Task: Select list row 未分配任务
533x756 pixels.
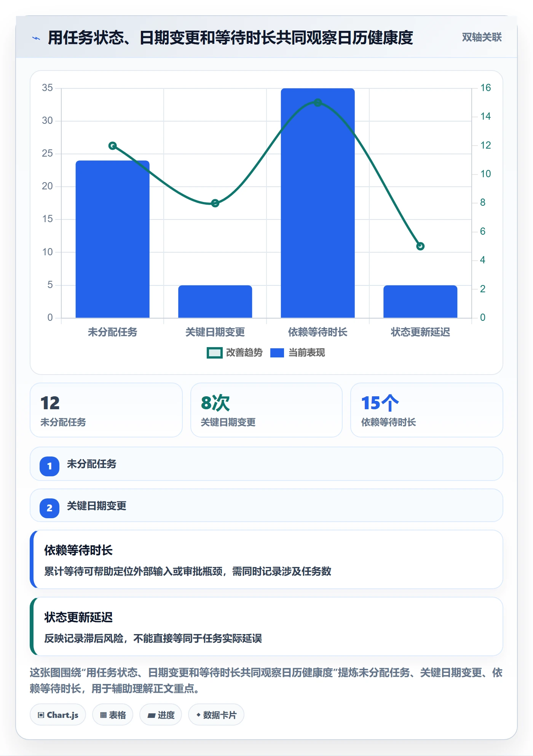Action: (x=266, y=464)
